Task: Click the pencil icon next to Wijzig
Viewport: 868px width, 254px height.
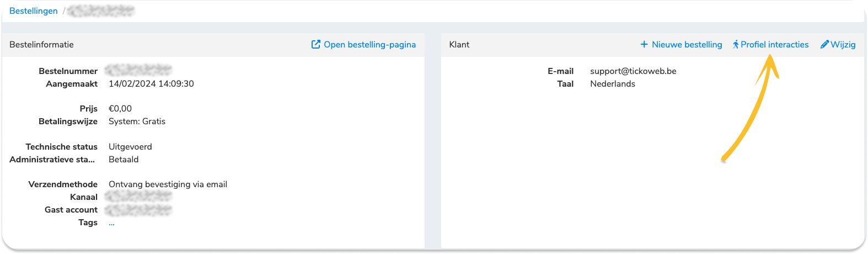Action: 824,45
